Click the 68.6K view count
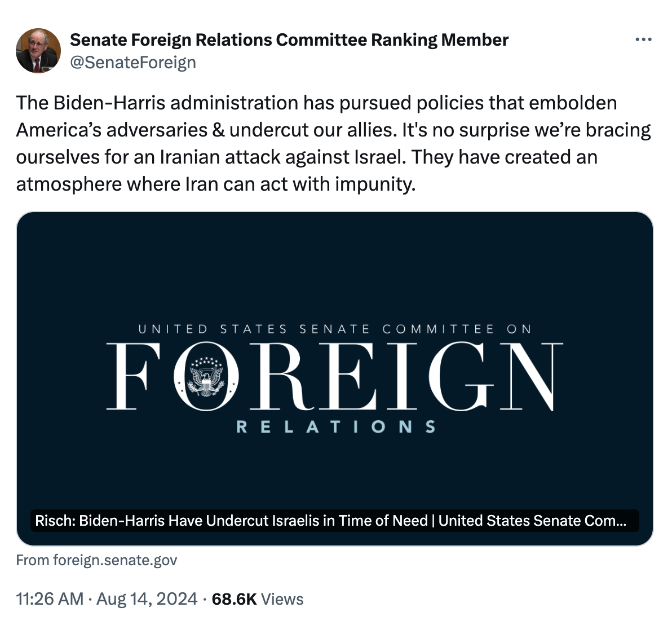 tap(234, 599)
